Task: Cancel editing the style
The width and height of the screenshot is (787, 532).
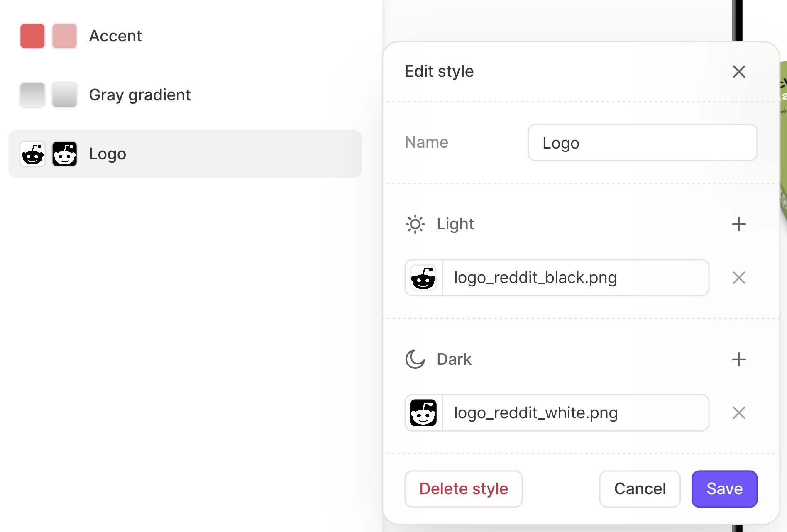Action: coord(640,489)
